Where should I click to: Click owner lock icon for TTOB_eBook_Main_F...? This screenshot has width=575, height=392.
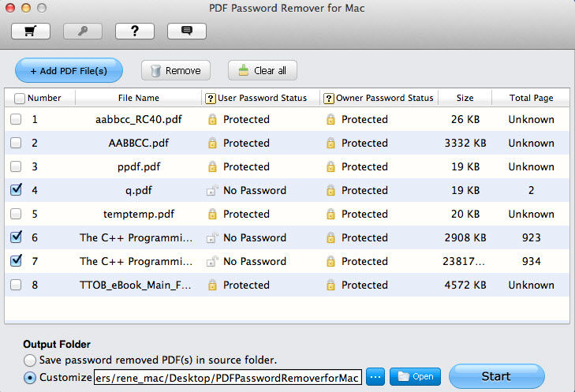(x=330, y=285)
